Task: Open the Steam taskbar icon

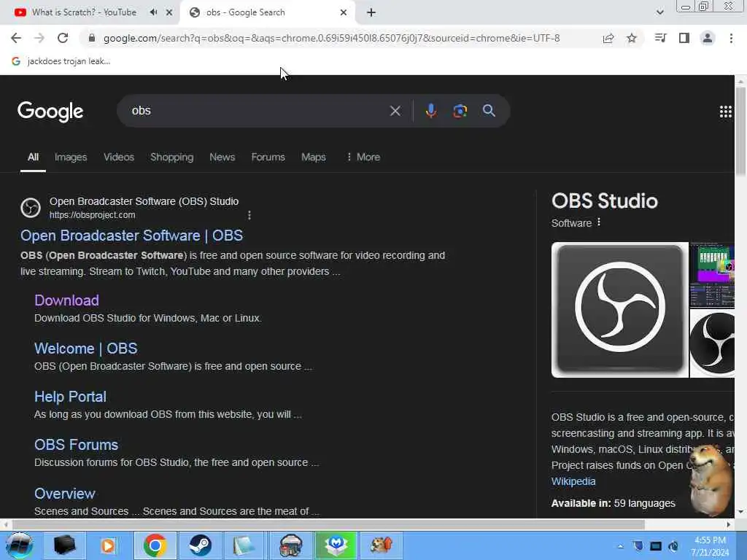Action: coord(200,545)
